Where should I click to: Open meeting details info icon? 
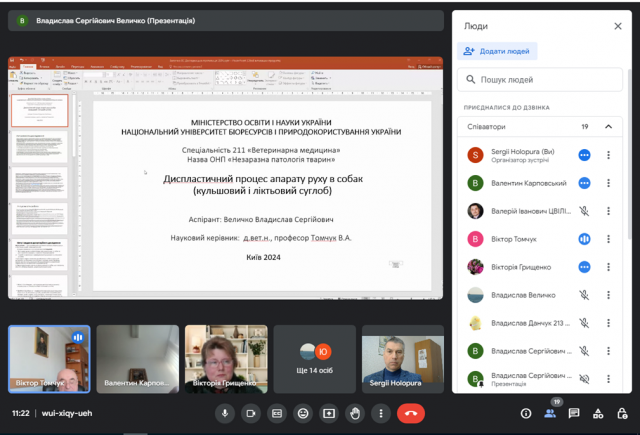point(526,413)
